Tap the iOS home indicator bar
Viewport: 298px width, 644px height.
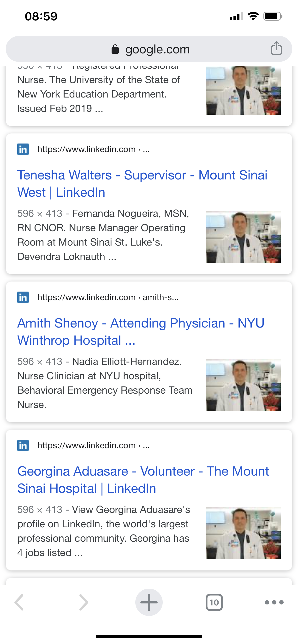(149, 636)
